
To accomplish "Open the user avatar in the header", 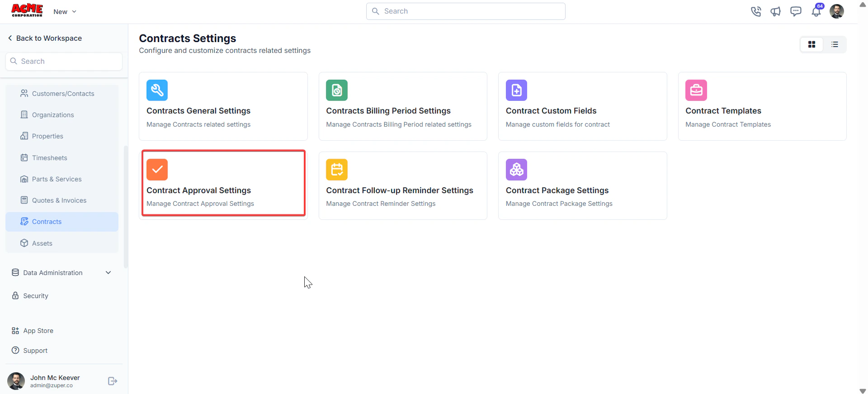I will [x=837, y=11].
